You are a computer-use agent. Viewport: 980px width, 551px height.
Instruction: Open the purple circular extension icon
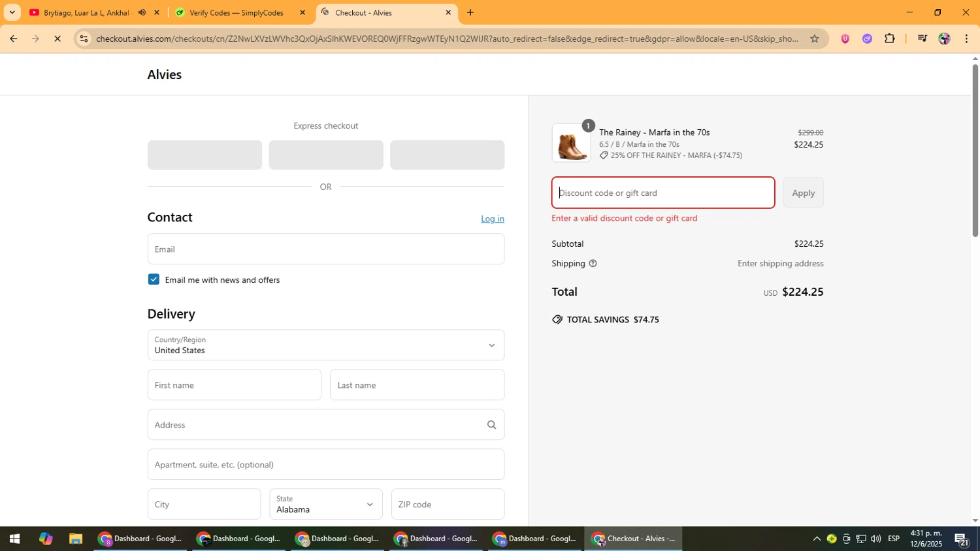tap(867, 39)
